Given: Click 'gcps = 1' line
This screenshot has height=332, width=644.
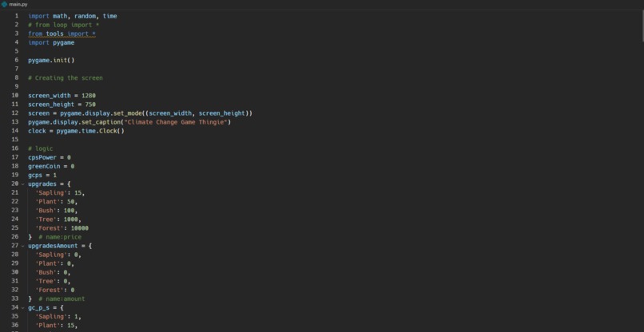Looking at the screenshot, I should pos(42,176).
